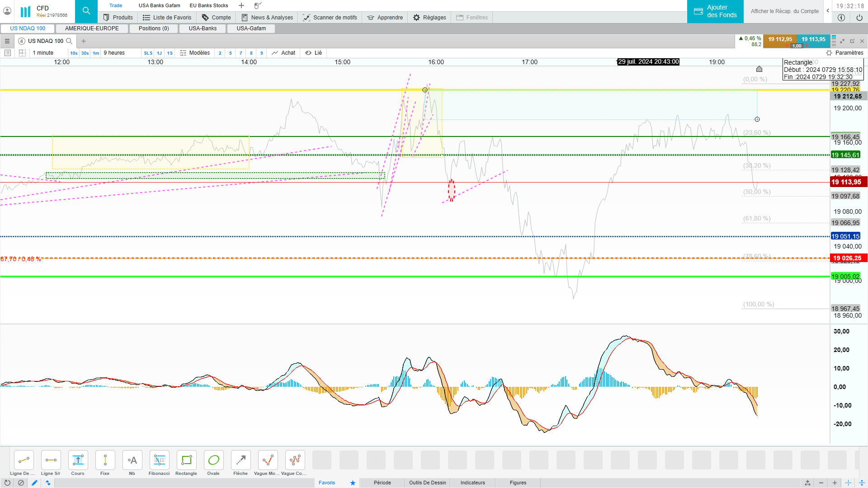This screenshot has height=488, width=868.
Task: Open the 1 minute interval dropdown
Action: (x=43, y=53)
